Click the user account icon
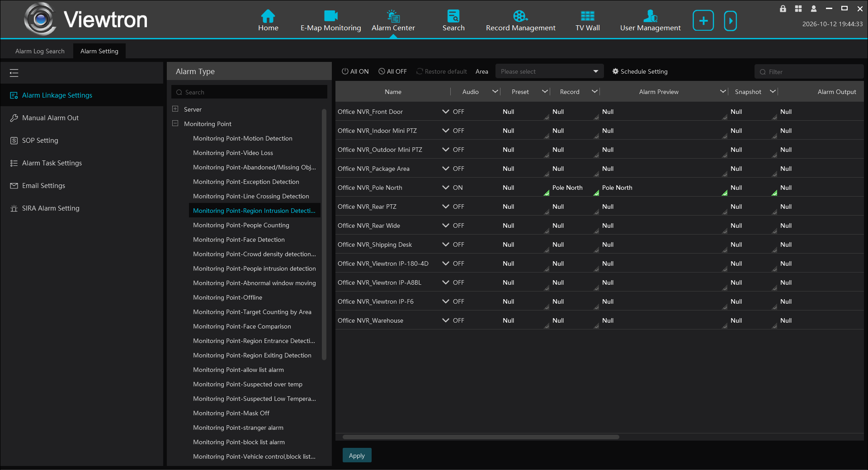Screen dimensions: 868x470 click(x=814, y=9)
